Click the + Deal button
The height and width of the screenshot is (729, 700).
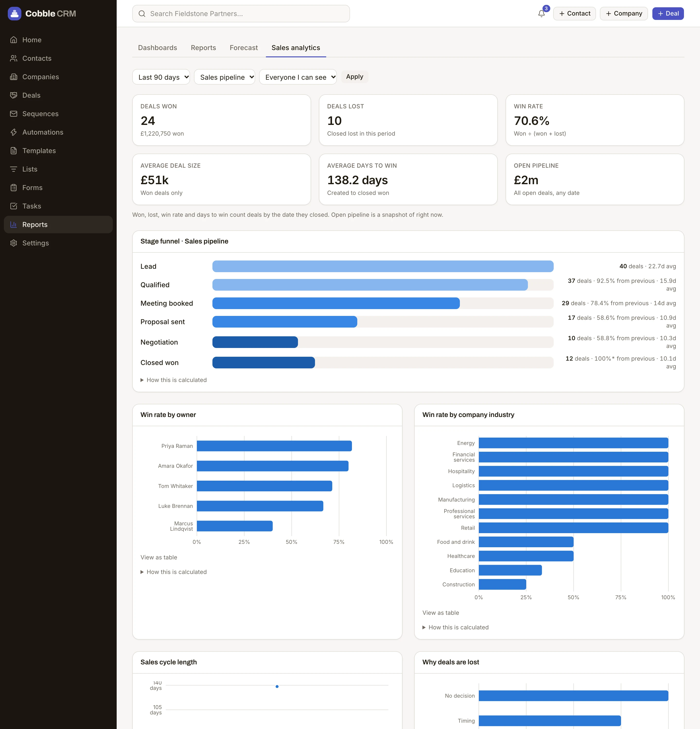tap(668, 13)
